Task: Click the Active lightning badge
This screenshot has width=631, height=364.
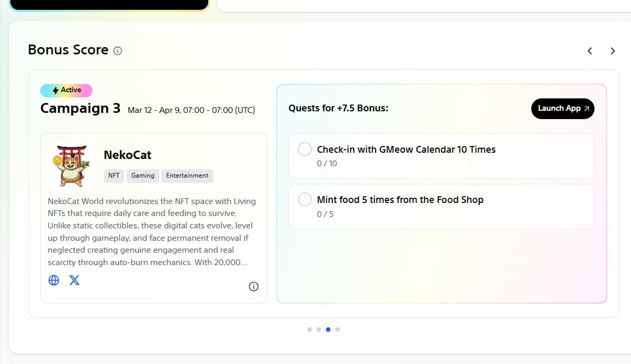Action: click(66, 91)
